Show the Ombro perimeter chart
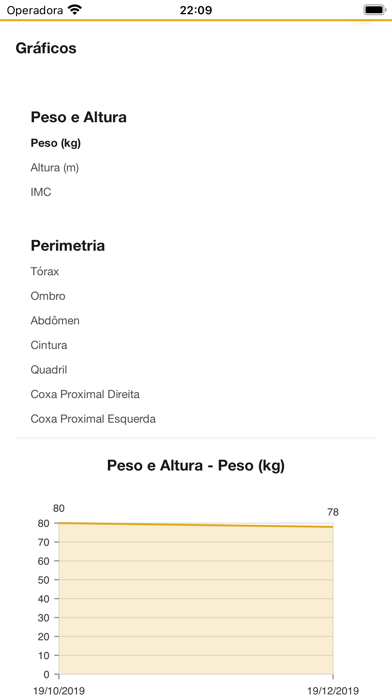The image size is (392, 696). pyautogui.click(x=48, y=296)
